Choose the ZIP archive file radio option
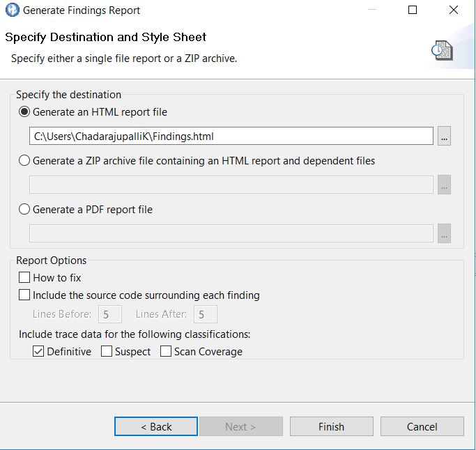Screen dimensions: 476x450 [x=25, y=160]
